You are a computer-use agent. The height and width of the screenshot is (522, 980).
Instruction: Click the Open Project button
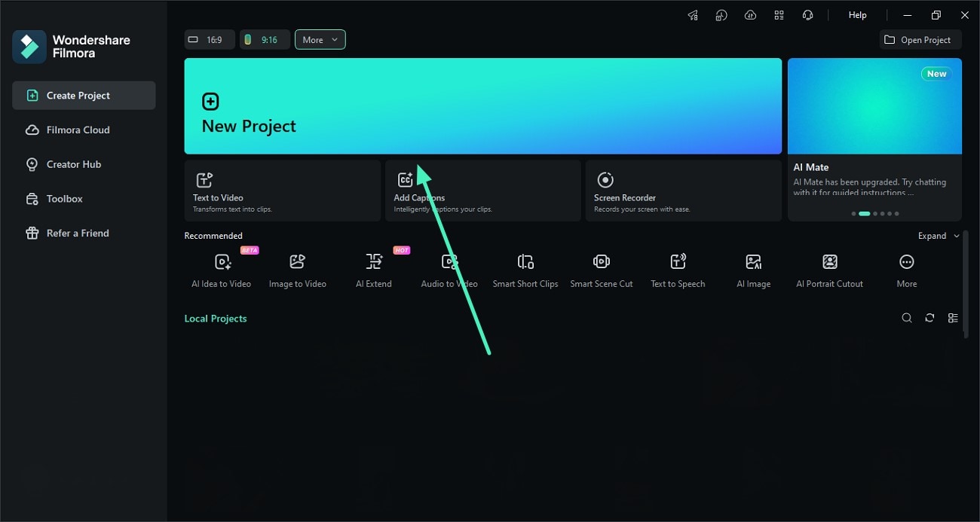920,40
